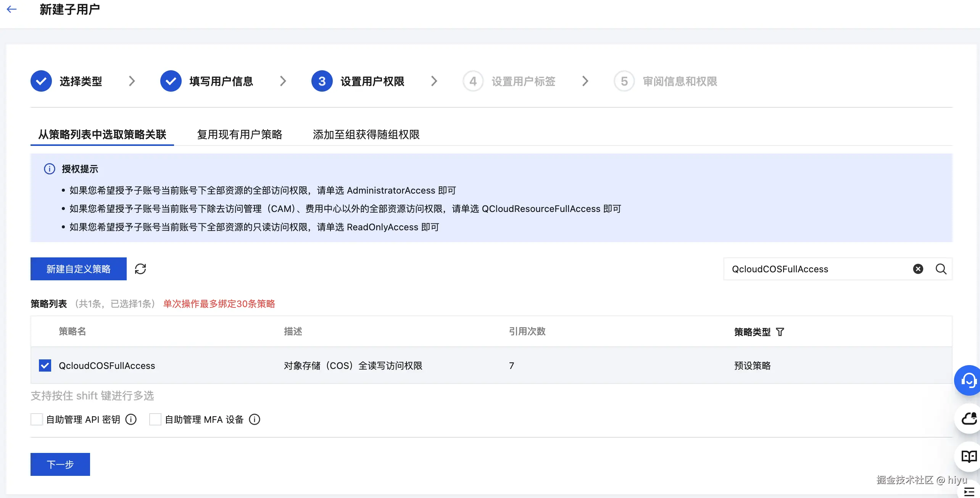Clear the search box text
The width and height of the screenshot is (980, 498).
[918, 269]
